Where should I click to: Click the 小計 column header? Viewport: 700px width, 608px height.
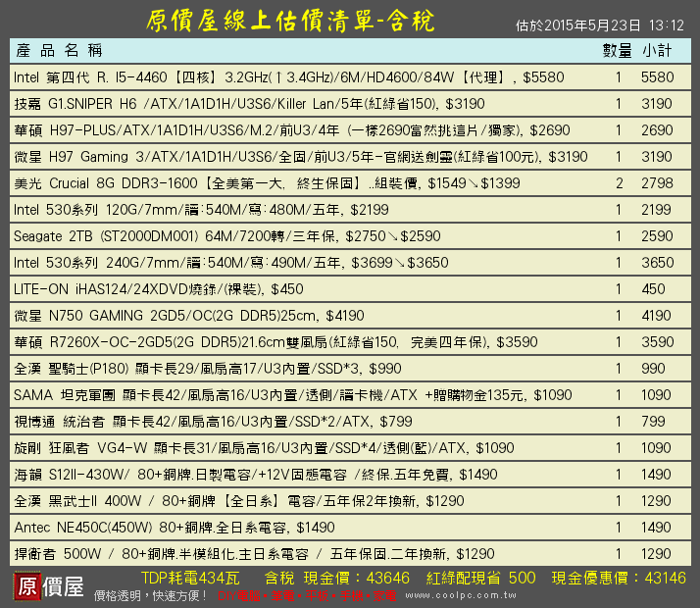(x=657, y=50)
